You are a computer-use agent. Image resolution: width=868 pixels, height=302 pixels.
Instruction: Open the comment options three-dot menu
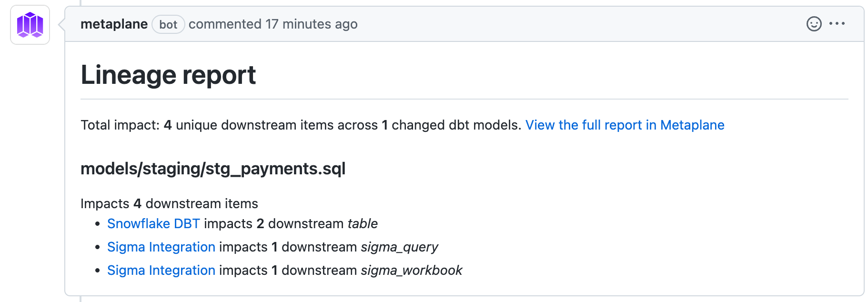[837, 24]
